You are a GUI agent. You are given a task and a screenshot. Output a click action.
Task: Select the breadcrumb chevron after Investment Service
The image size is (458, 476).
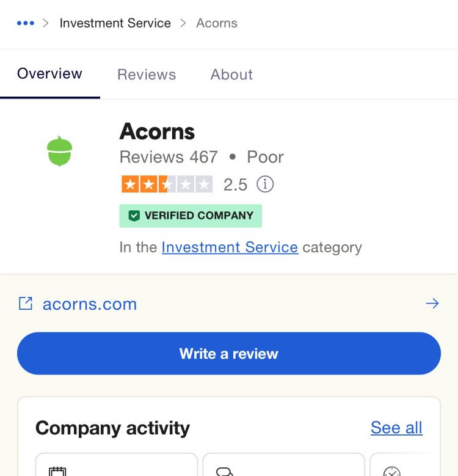[x=183, y=23]
